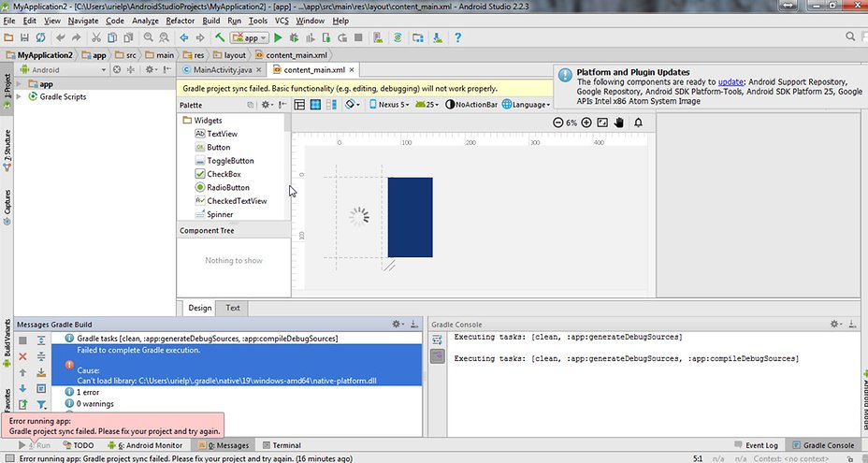The width and height of the screenshot is (868, 463).
Task: Click the Paste icon in toolbar
Action: [x=128, y=37]
